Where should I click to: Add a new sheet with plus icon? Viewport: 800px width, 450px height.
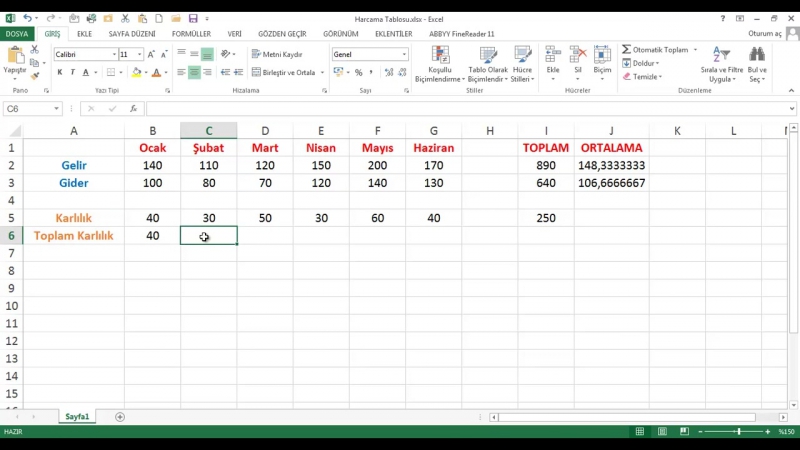tap(120, 417)
